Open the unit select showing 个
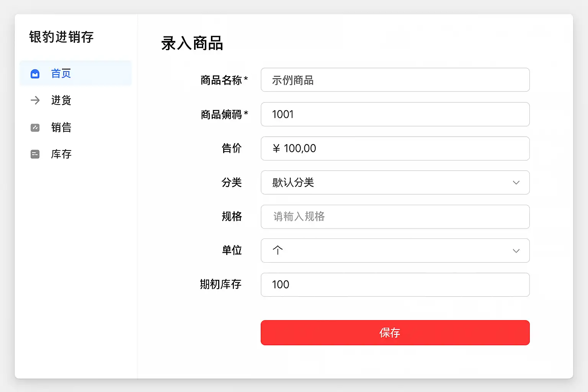 tap(383, 251)
